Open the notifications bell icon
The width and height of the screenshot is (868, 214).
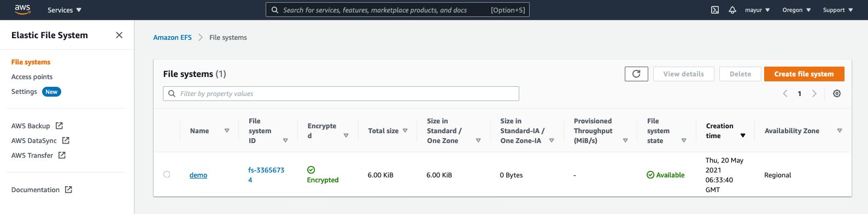click(x=732, y=10)
